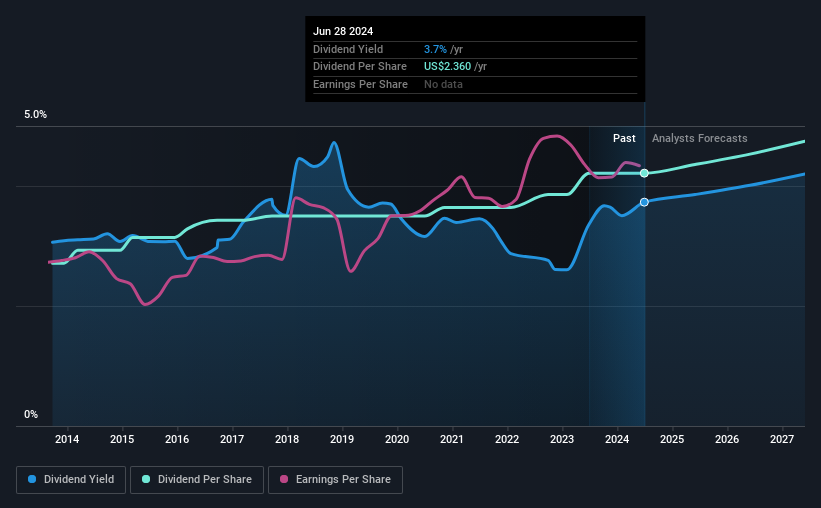Toggle the Earnings Per Share legend series
821x508 pixels.
point(335,480)
